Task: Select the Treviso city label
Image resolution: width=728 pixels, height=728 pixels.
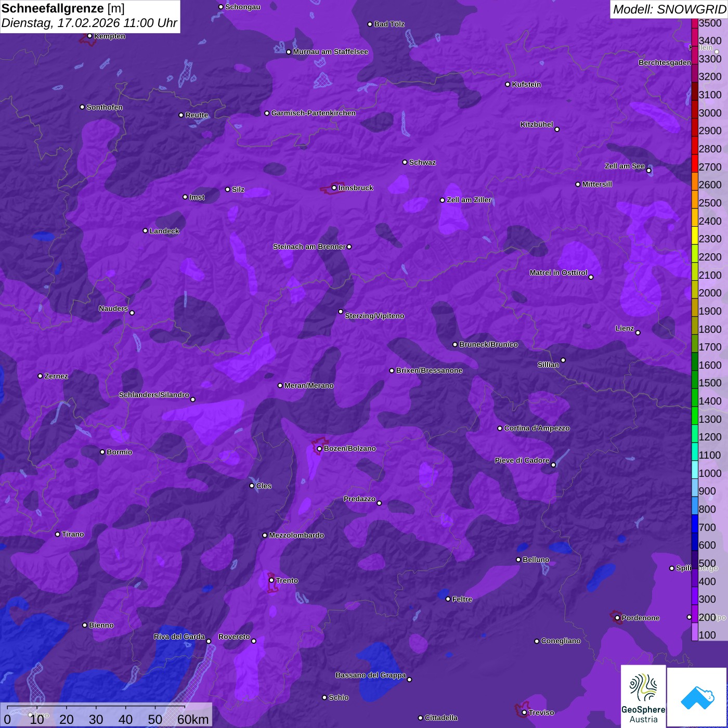Action: click(x=541, y=712)
